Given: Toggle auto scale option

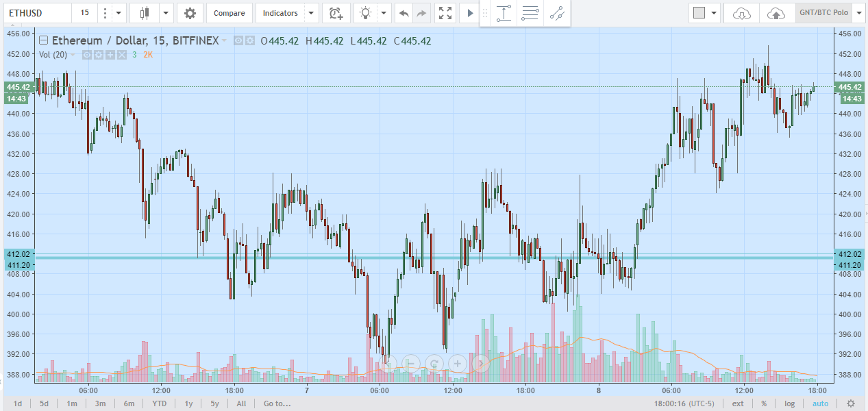Looking at the screenshot, I should point(820,403).
